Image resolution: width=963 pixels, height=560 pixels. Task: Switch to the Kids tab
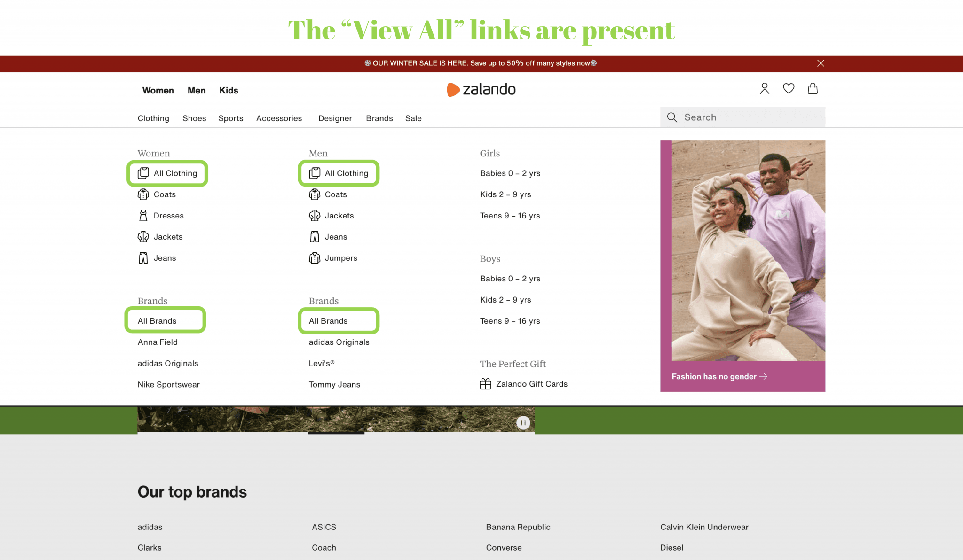point(229,91)
